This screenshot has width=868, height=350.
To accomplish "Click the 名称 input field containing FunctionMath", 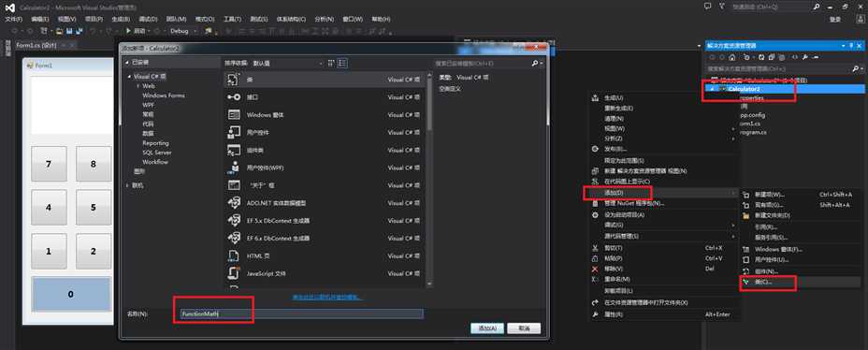I will tap(302, 314).
